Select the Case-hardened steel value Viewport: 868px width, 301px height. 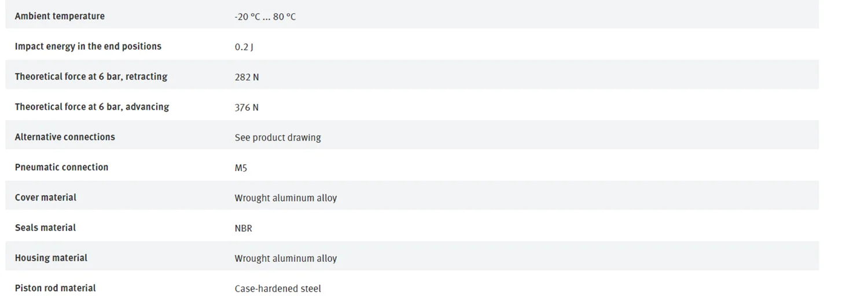(x=278, y=288)
